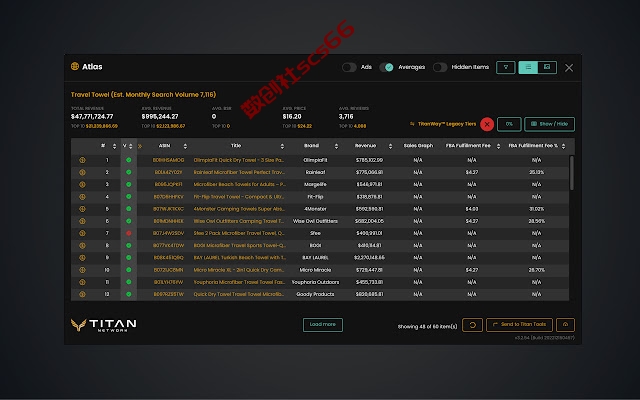Open the row icon for BAY LAUREL row 9
The height and width of the screenshot is (400, 640).
coord(82,258)
